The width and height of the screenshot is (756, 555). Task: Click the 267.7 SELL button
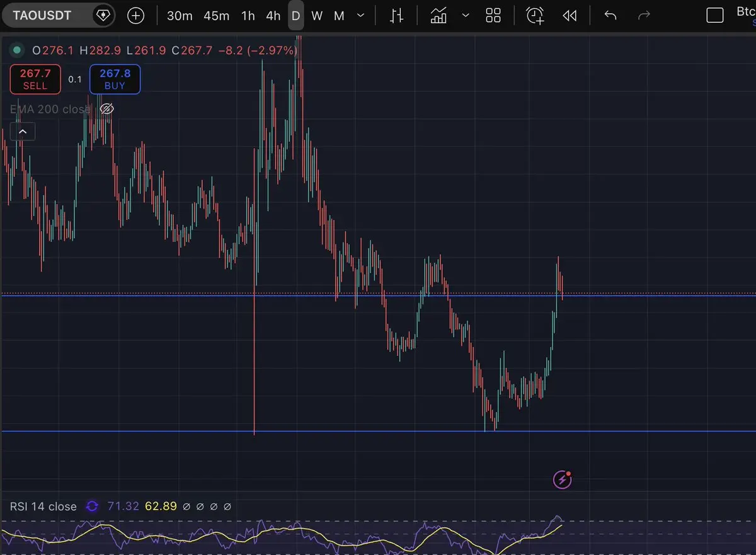35,79
